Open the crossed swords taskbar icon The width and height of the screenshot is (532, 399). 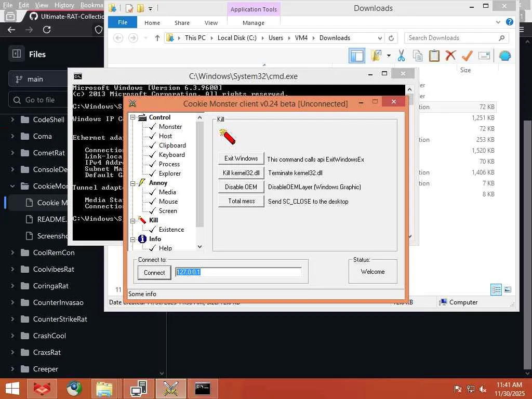click(171, 389)
